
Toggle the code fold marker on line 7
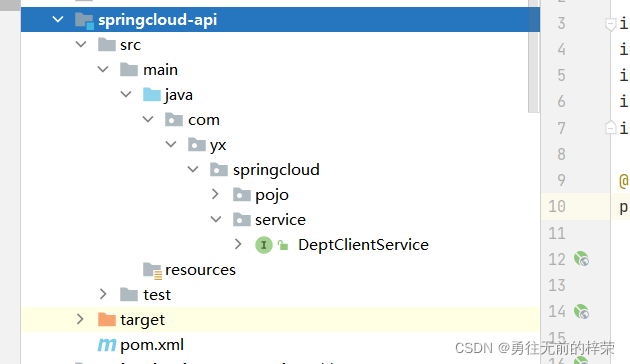click(x=610, y=128)
